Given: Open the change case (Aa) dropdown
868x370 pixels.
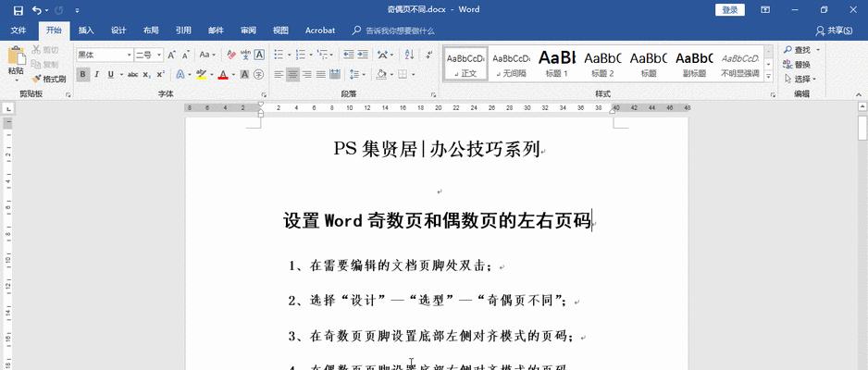Looking at the screenshot, I should [x=207, y=55].
